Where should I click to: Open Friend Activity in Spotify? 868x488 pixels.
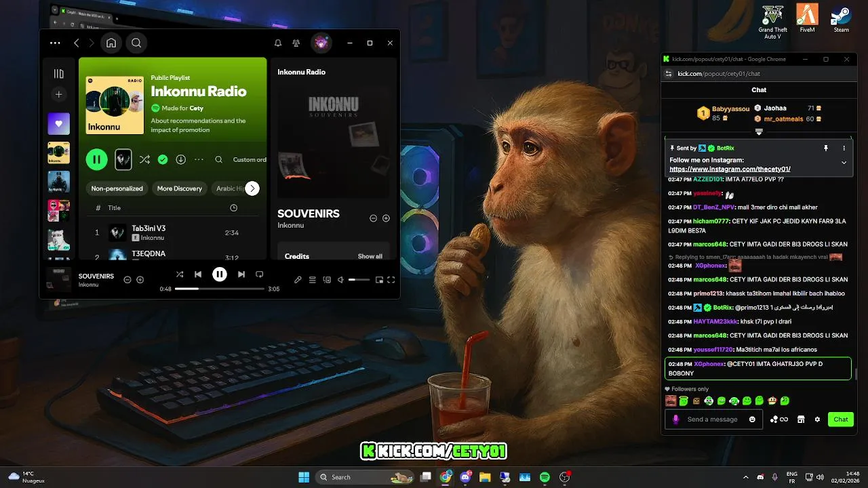pyautogui.click(x=296, y=43)
